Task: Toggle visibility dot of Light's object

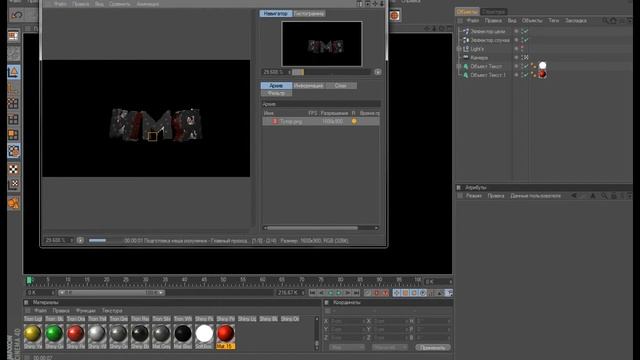Action: click(516, 49)
